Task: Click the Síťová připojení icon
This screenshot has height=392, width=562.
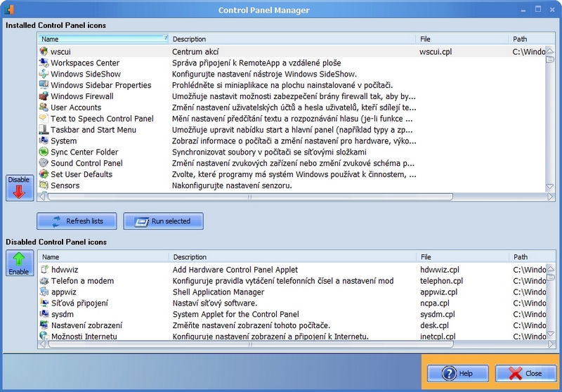Action: point(44,303)
